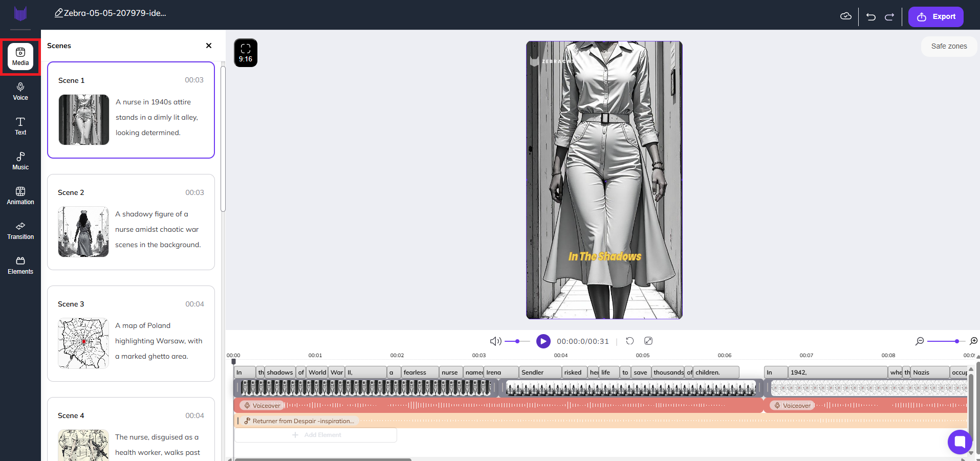
Task: Select the second scene video clip in timeline
Action: coord(631,388)
